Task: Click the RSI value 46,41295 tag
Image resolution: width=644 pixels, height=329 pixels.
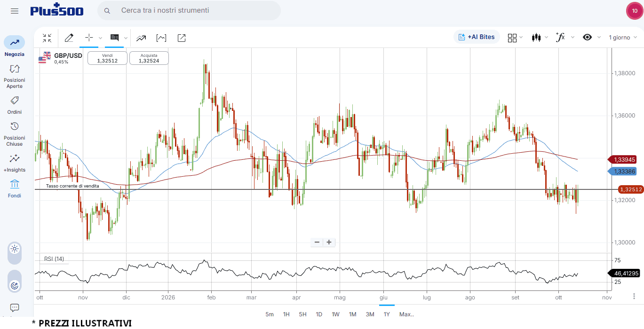Action: click(x=624, y=273)
